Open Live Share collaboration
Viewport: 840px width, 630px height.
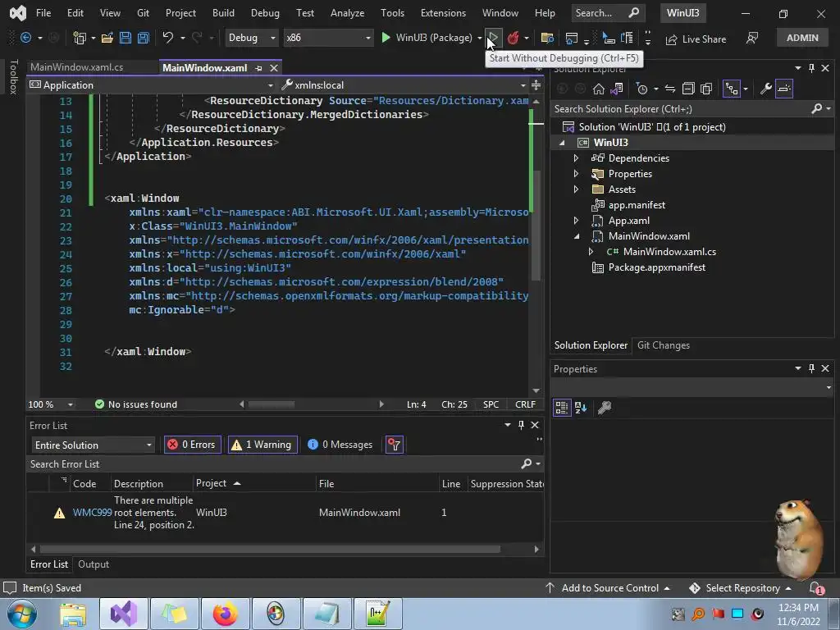[696, 39]
